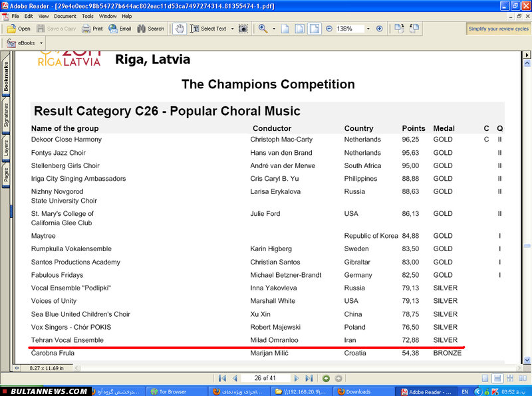Screen dimensions: 532x396
Task: Click the 138% zoom percentage field
Action: 350,29
